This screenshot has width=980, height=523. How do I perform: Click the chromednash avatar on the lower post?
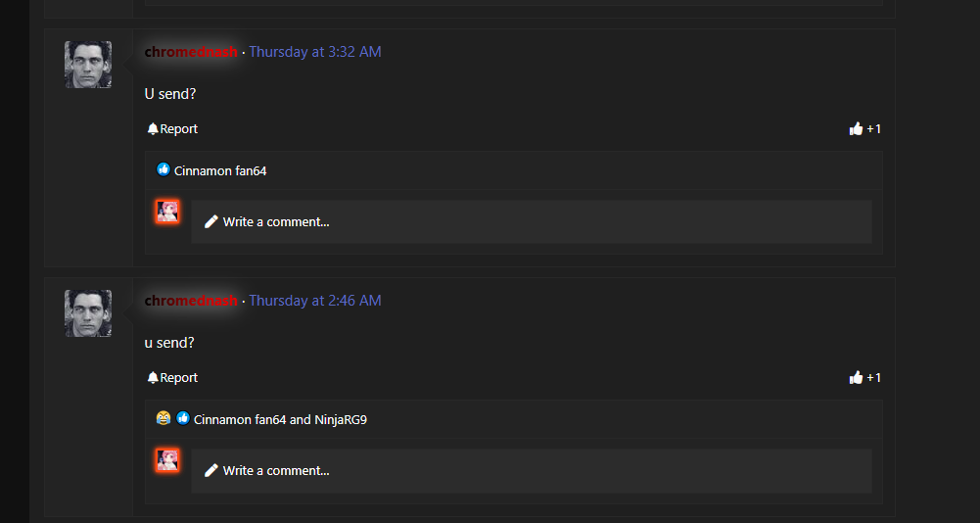[88, 313]
